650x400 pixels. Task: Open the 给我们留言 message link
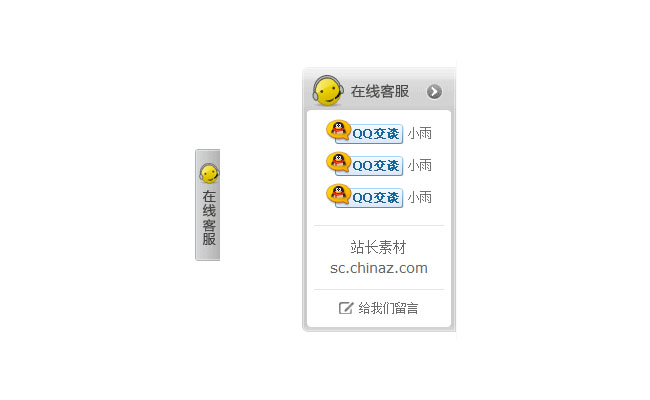pyautogui.click(x=388, y=308)
